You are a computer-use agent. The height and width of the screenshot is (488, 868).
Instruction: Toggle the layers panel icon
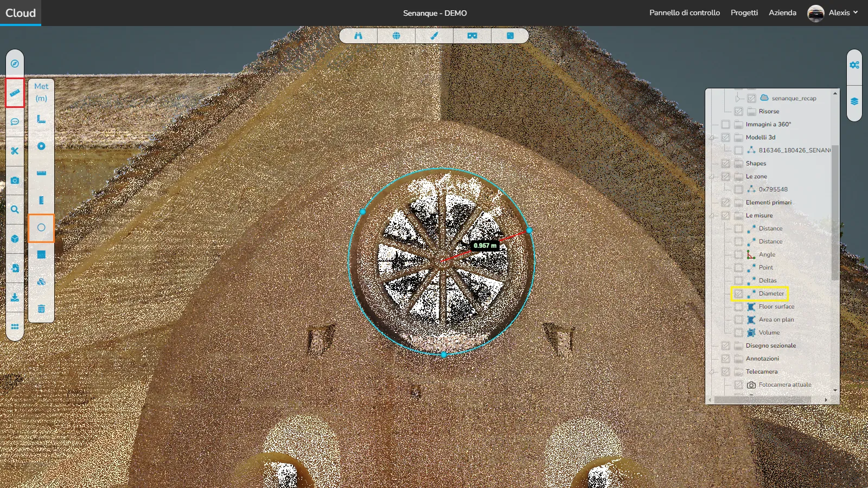click(x=854, y=101)
